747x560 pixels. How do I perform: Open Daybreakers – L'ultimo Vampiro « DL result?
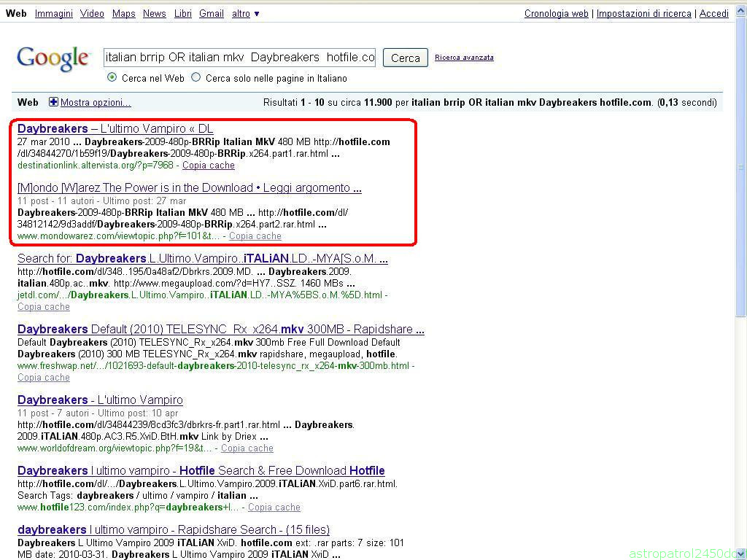pos(115,129)
